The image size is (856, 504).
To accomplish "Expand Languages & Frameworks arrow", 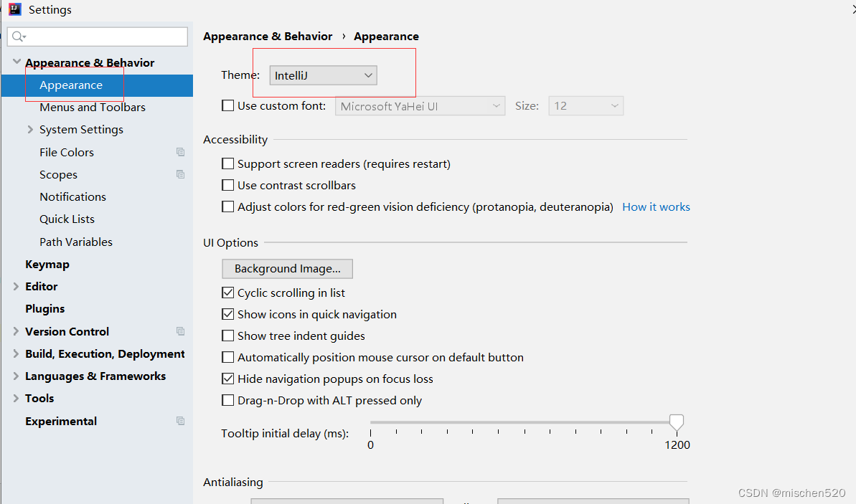I will click(16, 376).
